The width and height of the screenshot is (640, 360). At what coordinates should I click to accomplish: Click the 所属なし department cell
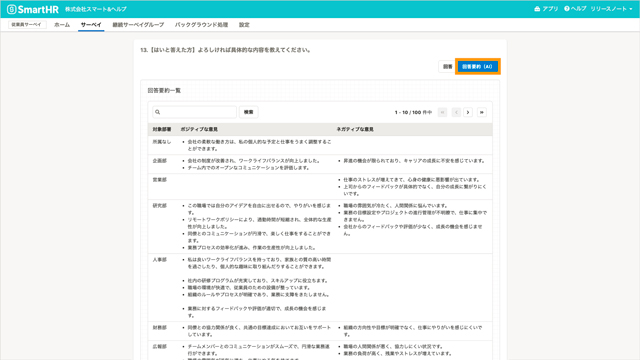[x=162, y=142]
